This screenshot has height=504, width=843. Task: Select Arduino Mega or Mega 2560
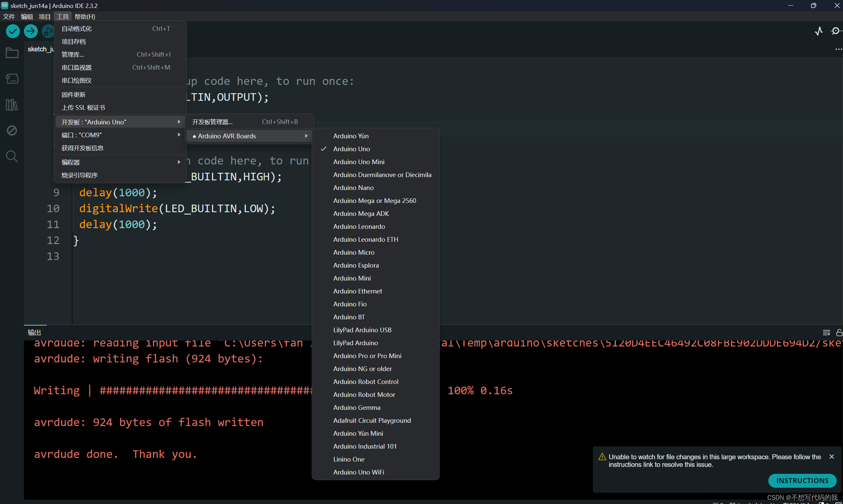coord(376,201)
